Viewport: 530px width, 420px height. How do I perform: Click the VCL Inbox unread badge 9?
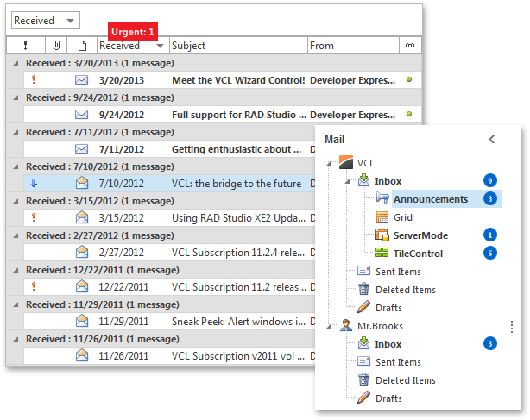[x=489, y=180]
